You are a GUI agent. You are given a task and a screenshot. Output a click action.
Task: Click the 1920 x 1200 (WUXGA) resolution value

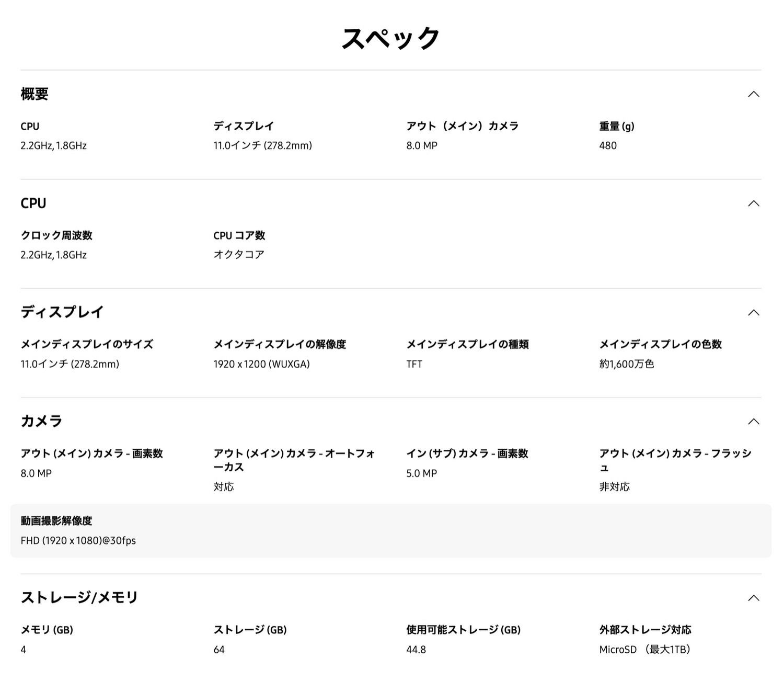(x=262, y=364)
